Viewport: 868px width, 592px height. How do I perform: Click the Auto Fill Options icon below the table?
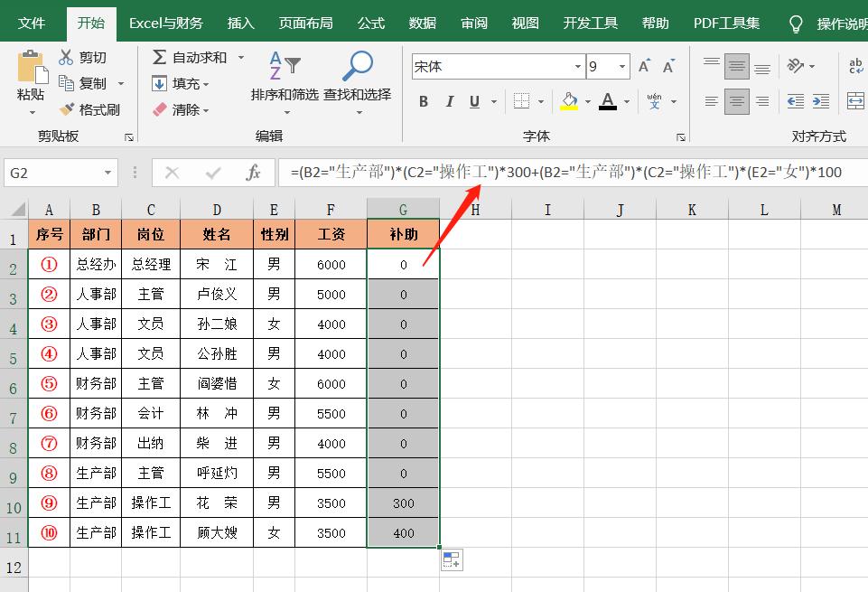coord(451,559)
